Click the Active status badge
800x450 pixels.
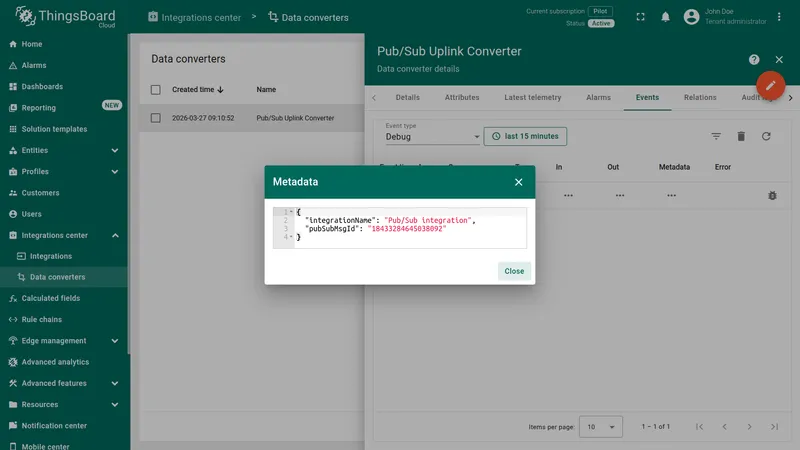(x=601, y=23)
